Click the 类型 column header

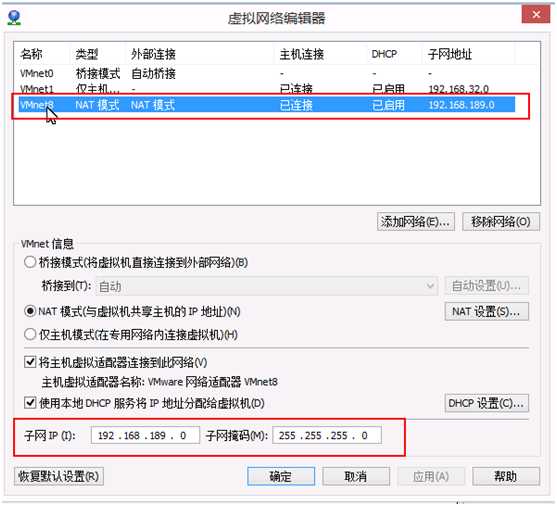pyautogui.click(x=87, y=54)
